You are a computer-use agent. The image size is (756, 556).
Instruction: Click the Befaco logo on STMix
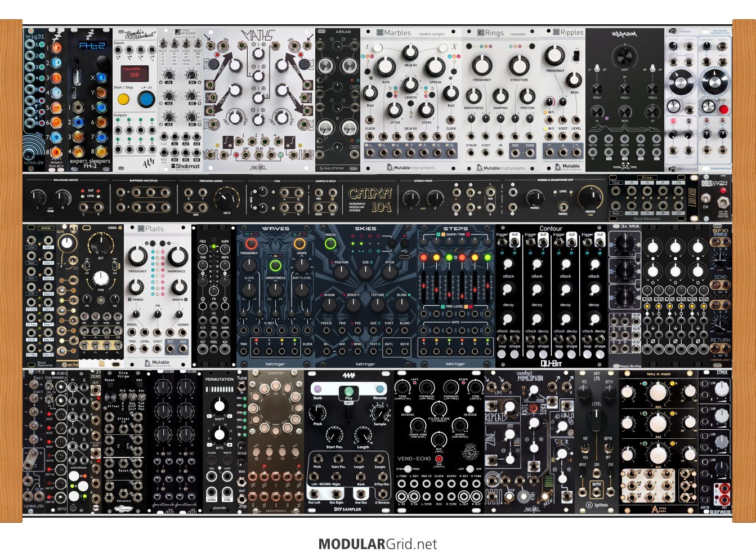point(720,511)
